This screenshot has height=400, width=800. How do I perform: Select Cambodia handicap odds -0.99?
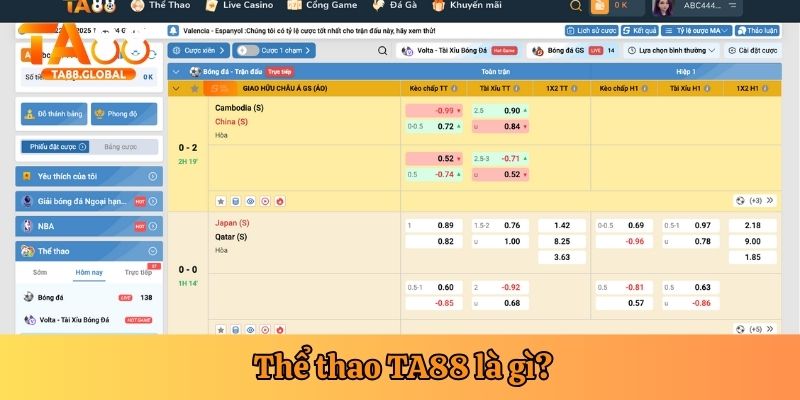[x=434, y=111]
